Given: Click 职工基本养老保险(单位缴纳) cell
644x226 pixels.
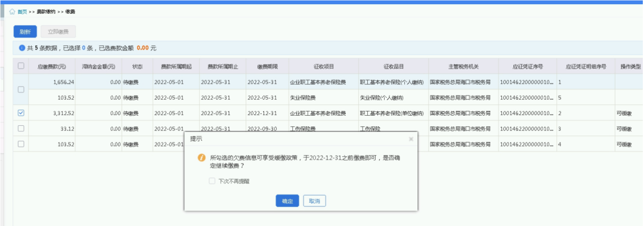Looking at the screenshot, I should click(394, 113).
